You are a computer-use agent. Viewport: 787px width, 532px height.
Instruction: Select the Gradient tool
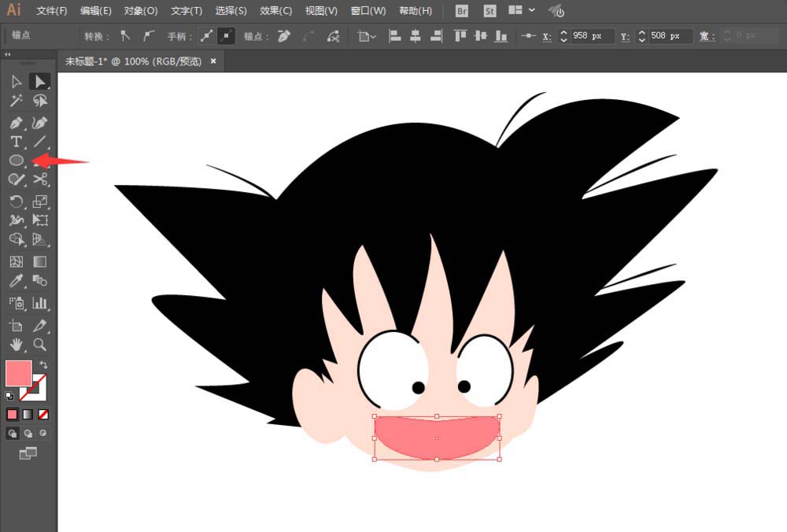tap(39, 261)
